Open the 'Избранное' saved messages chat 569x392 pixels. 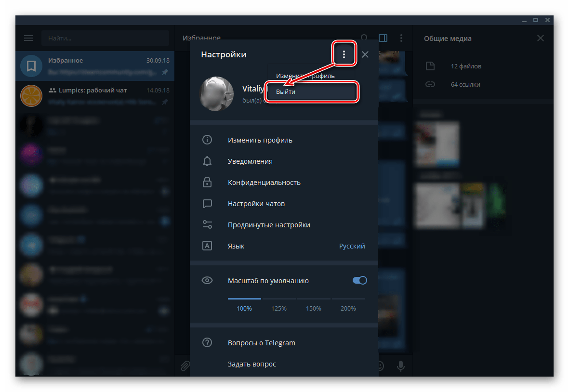click(x=95, y=66)
